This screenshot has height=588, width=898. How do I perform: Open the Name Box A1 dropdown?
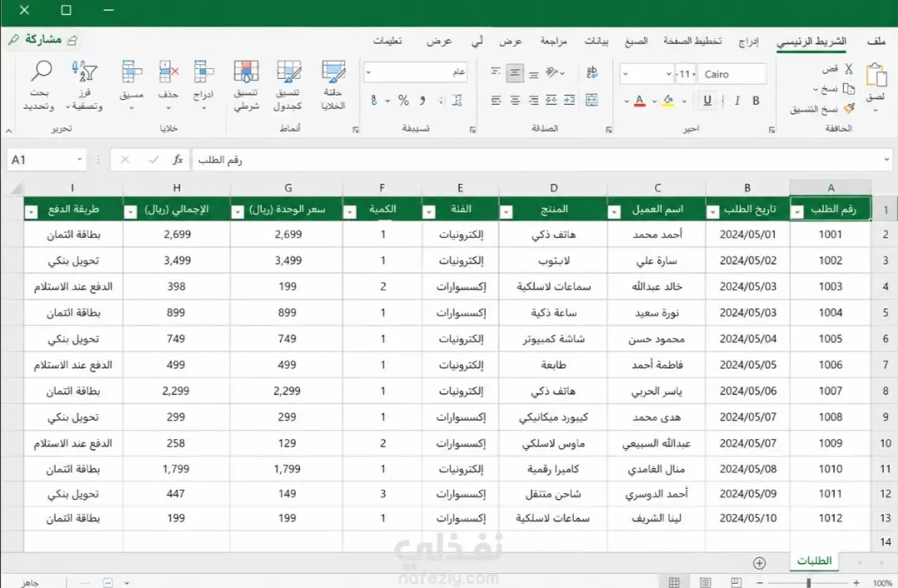coord(80,160)
